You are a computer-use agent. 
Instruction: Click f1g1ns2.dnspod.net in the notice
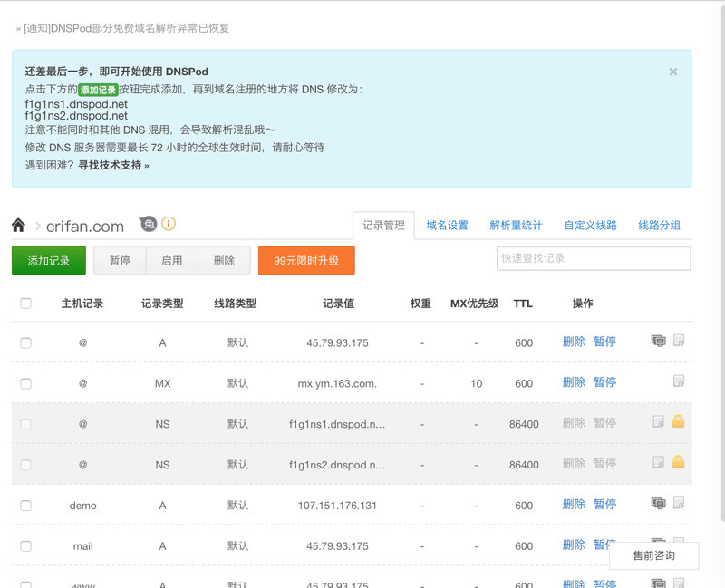coord(76,116)
